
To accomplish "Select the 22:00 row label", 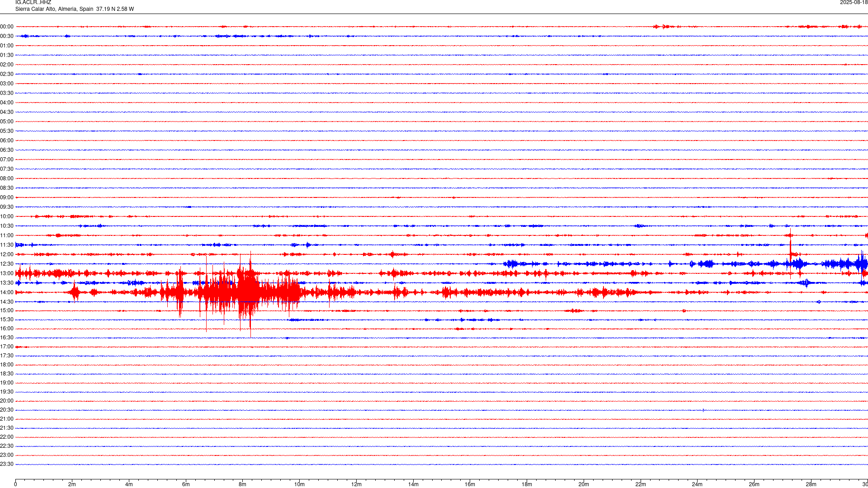I will [7, 437].
